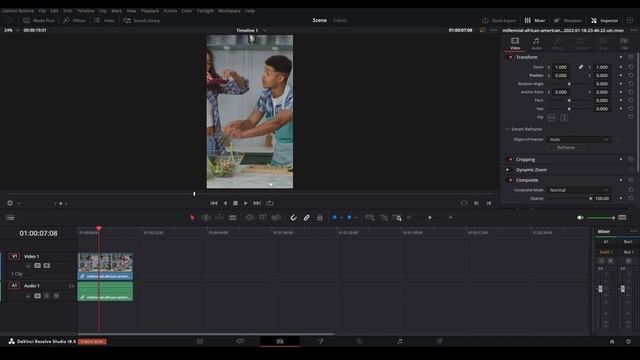This screenshot has width=640, height=360.
Task: Mute the monitor volume speaker icon
Action: (x=580, y=218)
